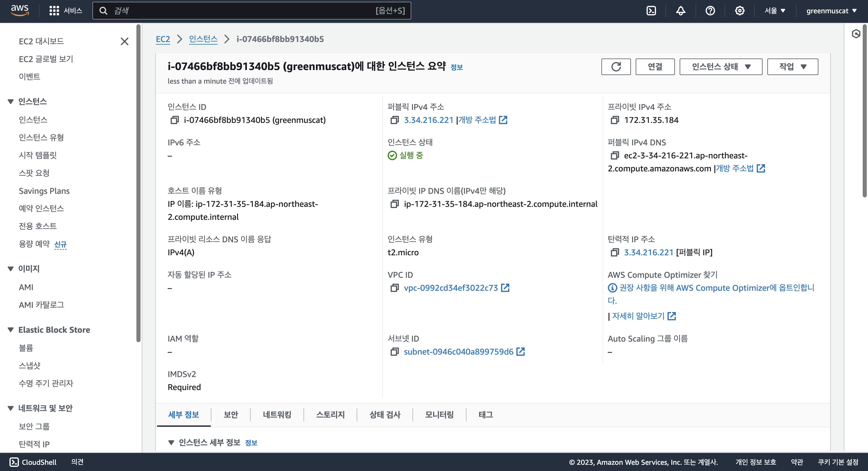Open the help question mark icon

click(710, 11)
